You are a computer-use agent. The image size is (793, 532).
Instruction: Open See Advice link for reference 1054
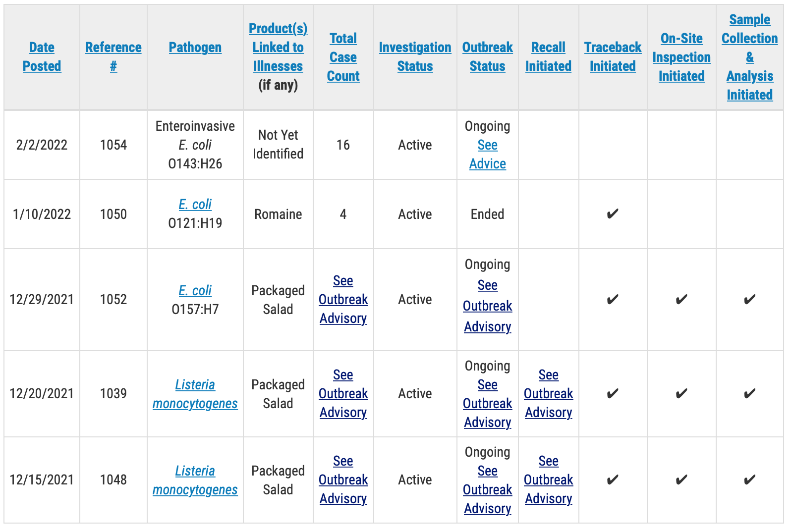point(488,155)
